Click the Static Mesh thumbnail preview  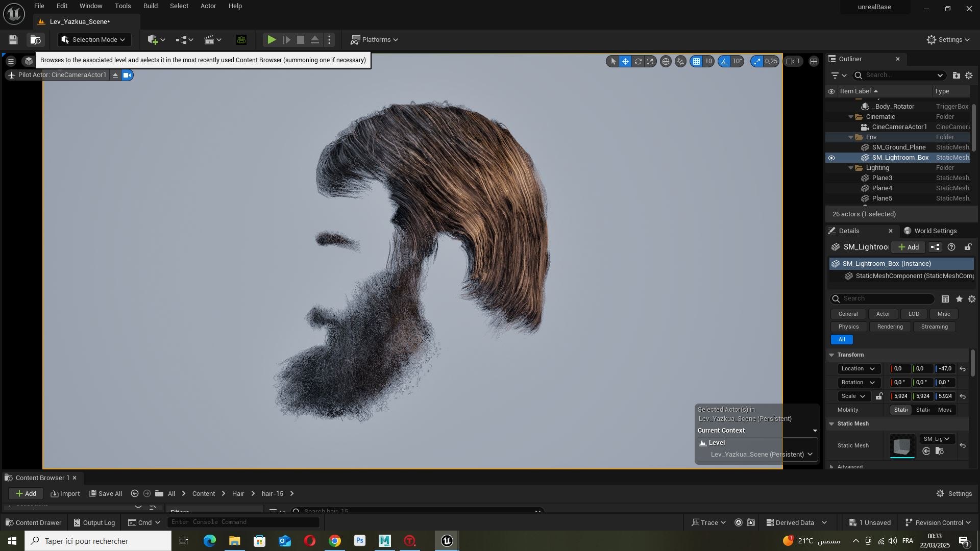[x=902, y=446]
